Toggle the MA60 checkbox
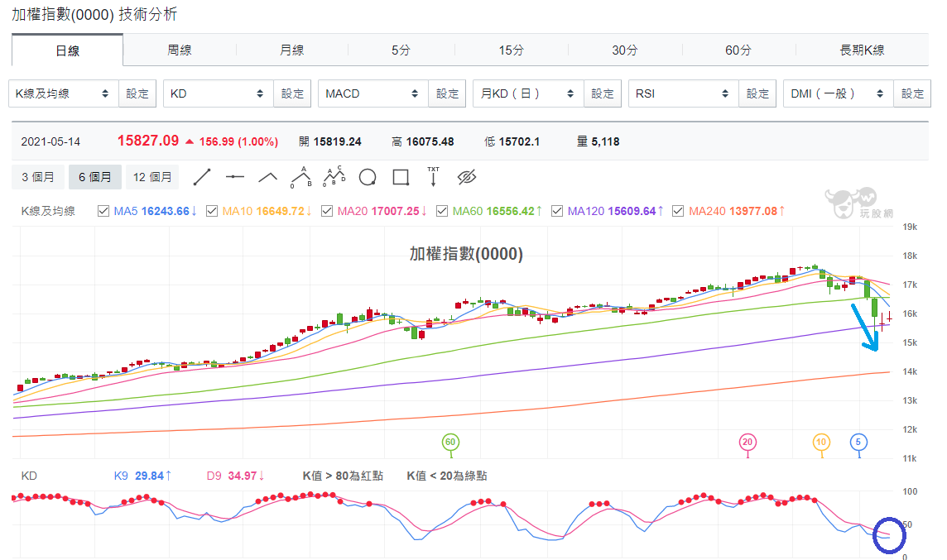 [x=442, y=211]
